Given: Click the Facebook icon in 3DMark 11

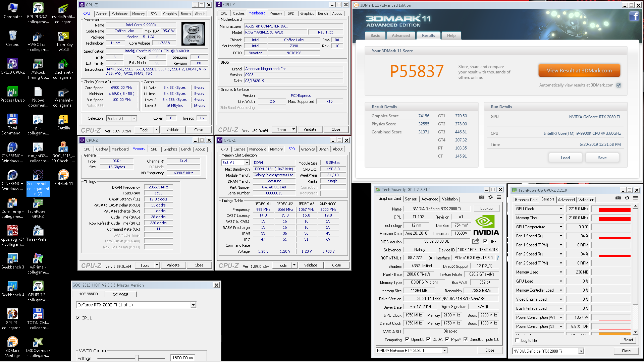Looking at the screenshot, I should click(634, 16).
